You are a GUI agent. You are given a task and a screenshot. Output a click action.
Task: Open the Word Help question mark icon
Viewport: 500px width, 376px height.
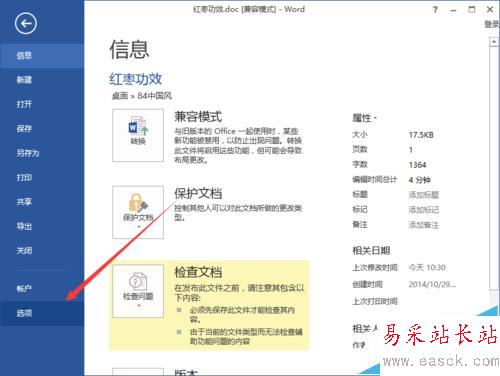[435, 10]
